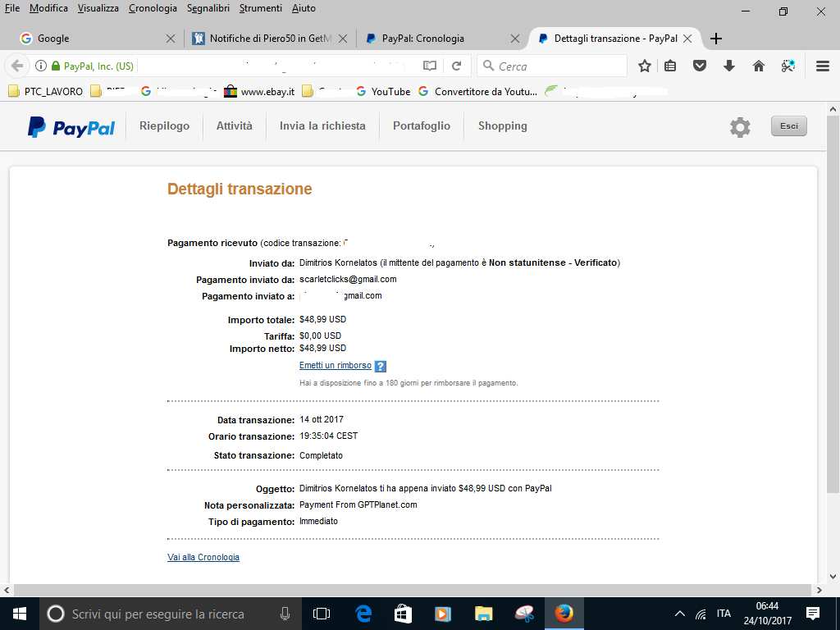This screenshot has height=630, width=840.
Task: Click Vai alla Cronologia link
Action: point(203,557)
